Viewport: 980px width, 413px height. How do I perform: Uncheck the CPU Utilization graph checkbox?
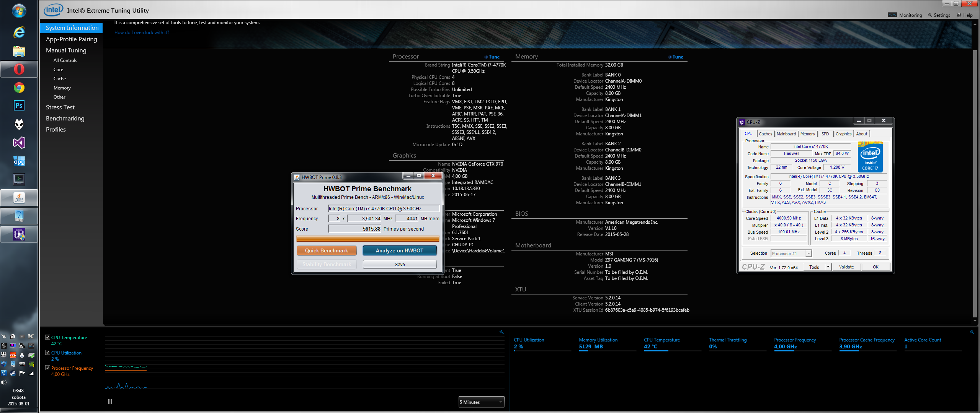pyautogui.click(x=48, y=353)
